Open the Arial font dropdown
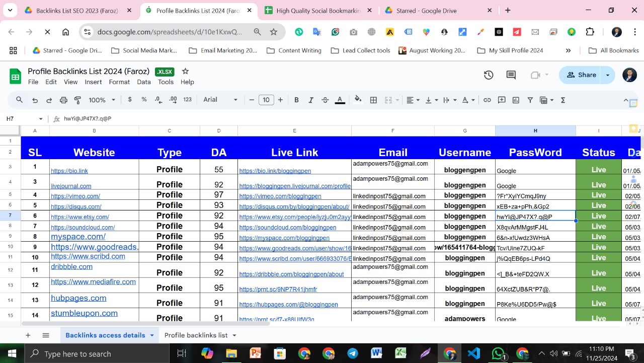 click(x=220, y=100)
